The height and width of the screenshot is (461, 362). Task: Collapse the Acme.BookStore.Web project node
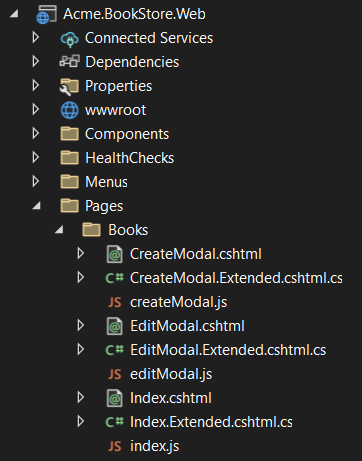click(14, 14)
